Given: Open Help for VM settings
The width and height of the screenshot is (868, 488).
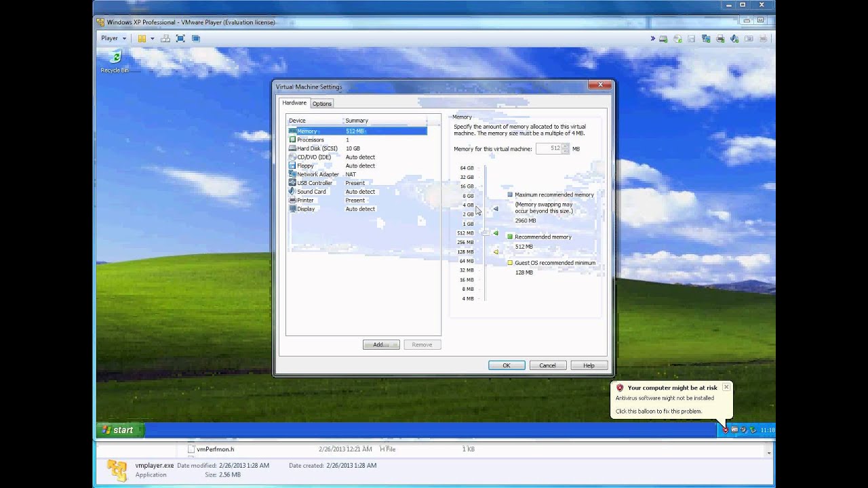Looking at the screenshot, I should point(589,365).
